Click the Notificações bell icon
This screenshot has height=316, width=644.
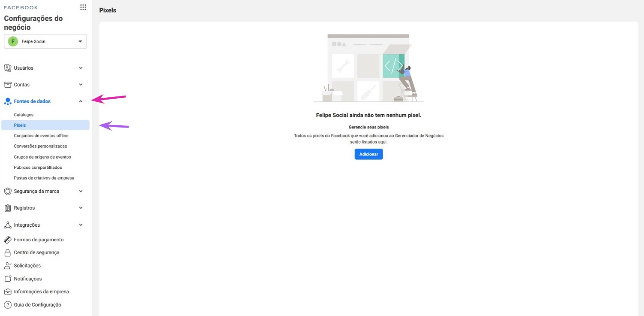pyautogui.click(x=8, y=279)
